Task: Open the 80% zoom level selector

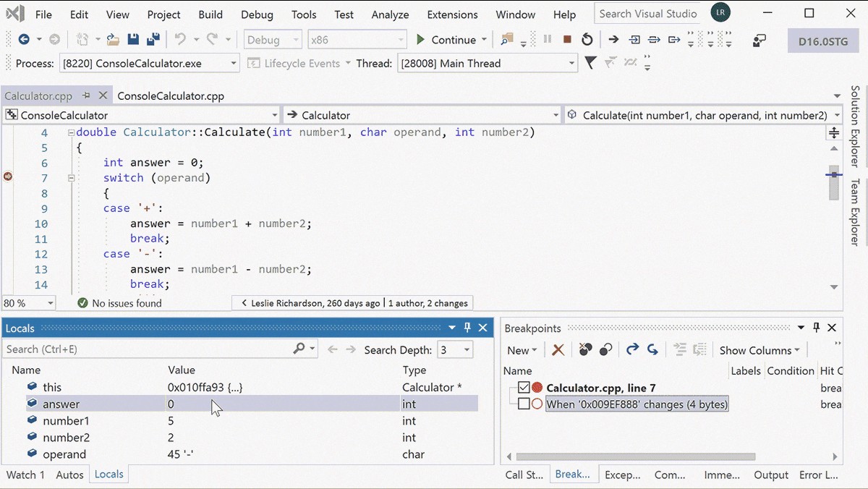Action: click(27, 302)
